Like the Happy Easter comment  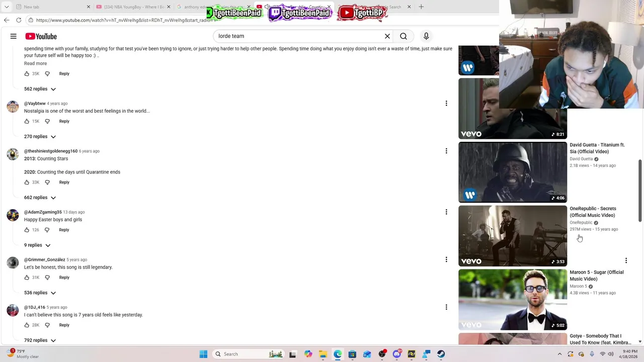point(27,230)
